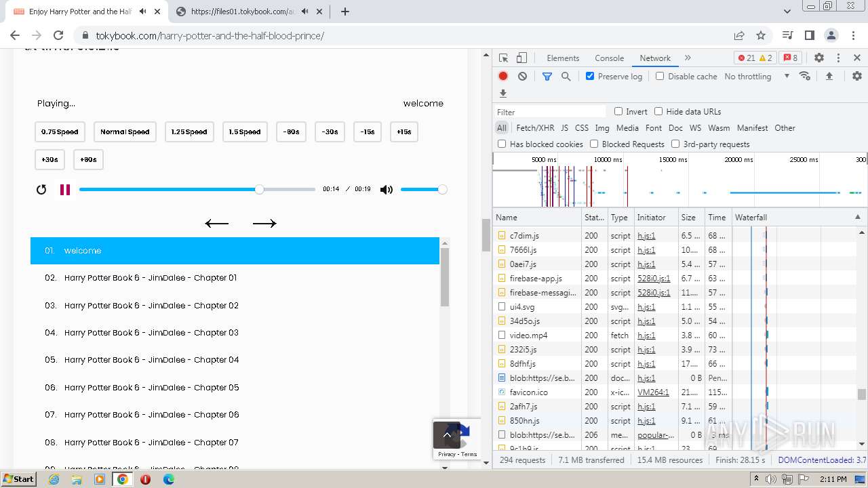Open the No throttling dropdown
Image resolution: width=868 pixels, height=488 pixels.
pos(757,77)
